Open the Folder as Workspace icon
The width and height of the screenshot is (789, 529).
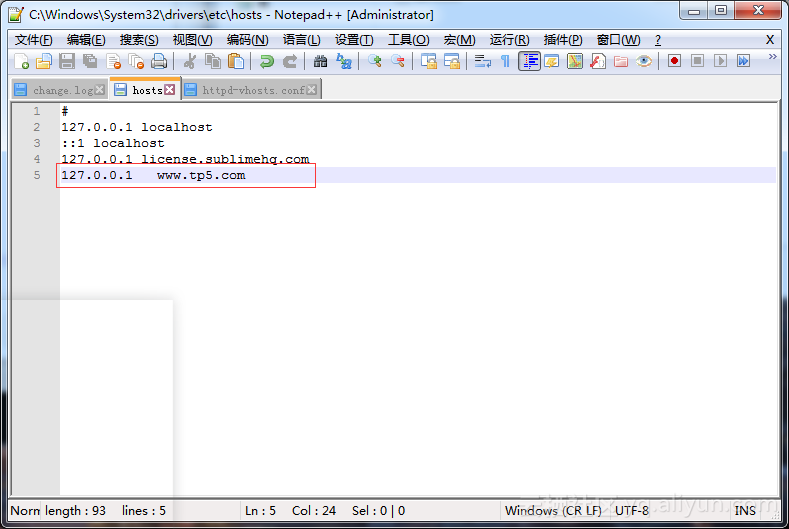point(621,61)
